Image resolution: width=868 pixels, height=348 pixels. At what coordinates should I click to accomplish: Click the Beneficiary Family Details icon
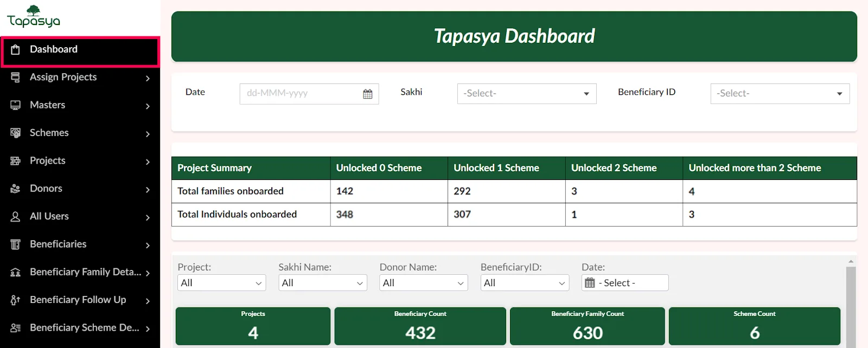pyautogui.click(x=16, y=272)
